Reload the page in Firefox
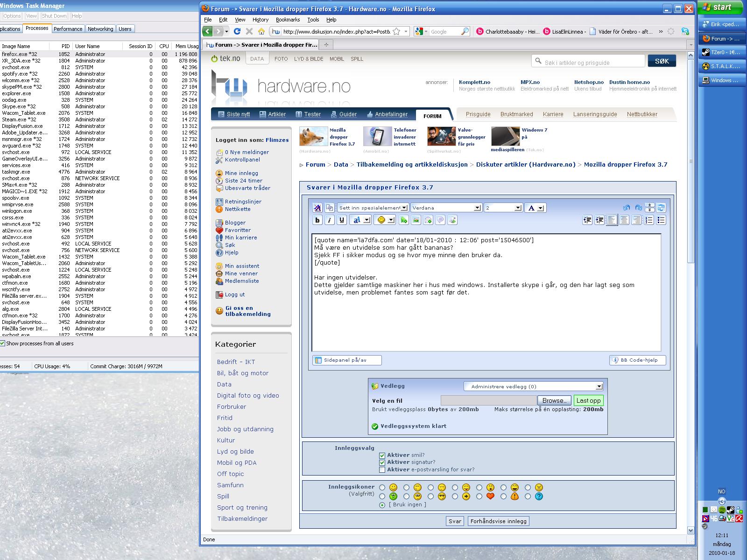The image size is (747, 560). click(x=237, y=31)
